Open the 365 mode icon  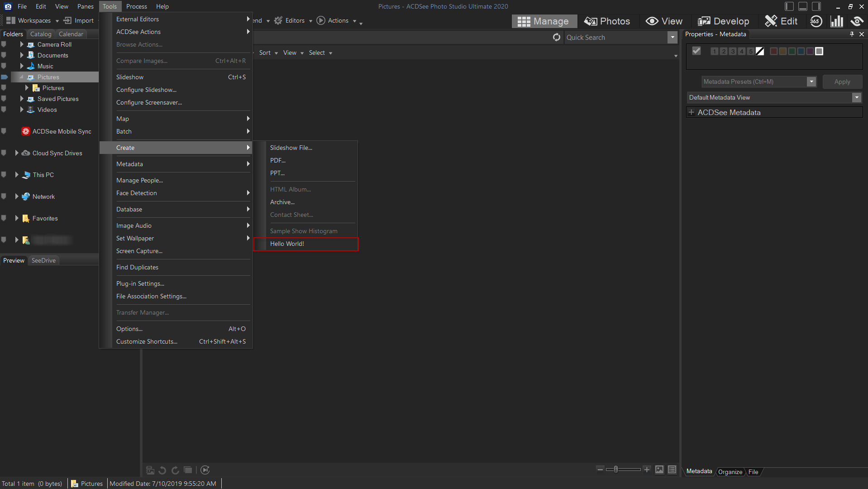[816, 21]
